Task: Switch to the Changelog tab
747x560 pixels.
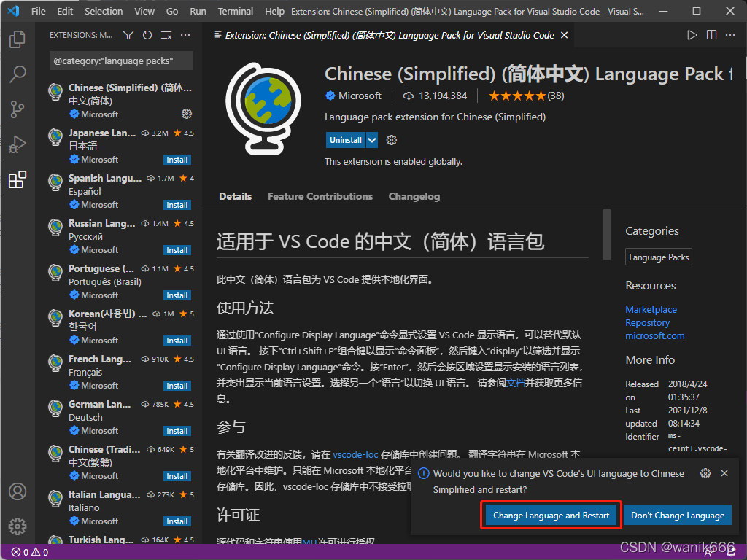Action: 414,196
